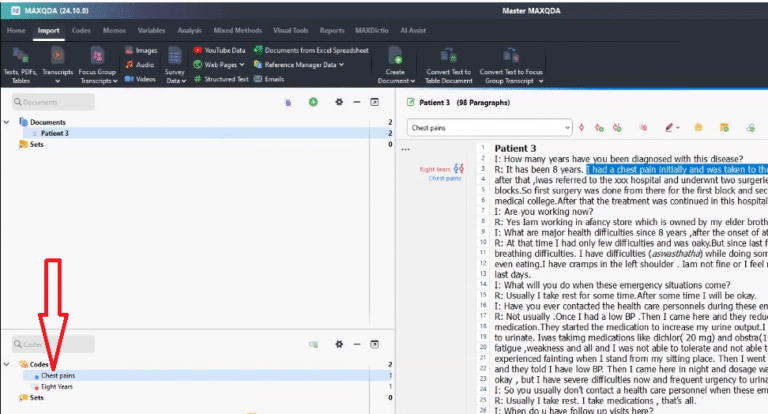
Task: Click the code selected segment icon
Action: [581, 127]
